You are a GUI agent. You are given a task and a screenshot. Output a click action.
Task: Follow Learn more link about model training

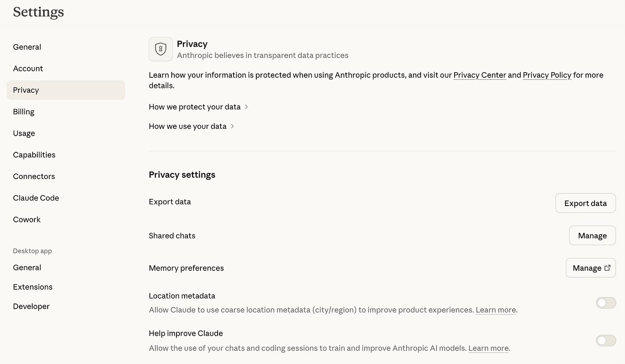tap(488, 348)
